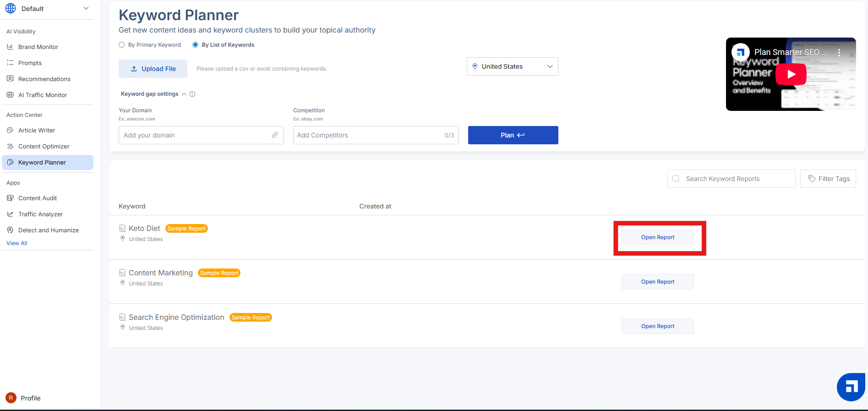Click the Profile avatar icon

[11, 398]
